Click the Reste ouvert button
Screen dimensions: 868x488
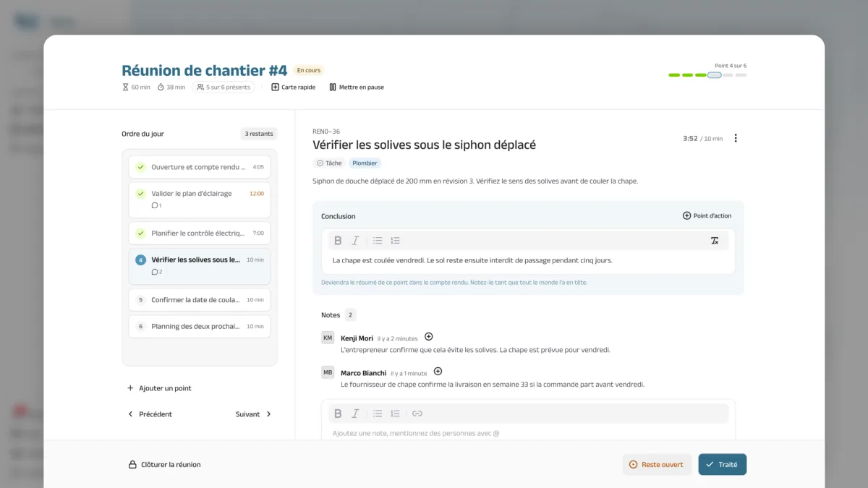coord(657,465)
